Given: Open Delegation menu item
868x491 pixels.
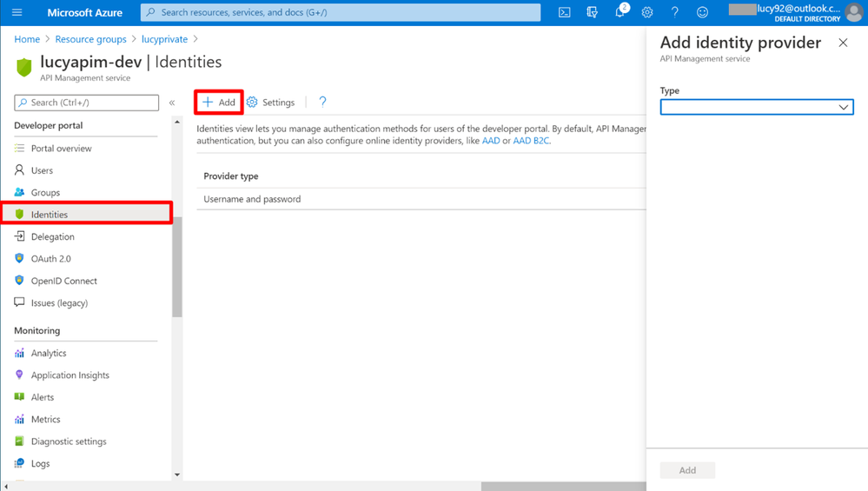Looking at the screenshot, I should (53, 237).
